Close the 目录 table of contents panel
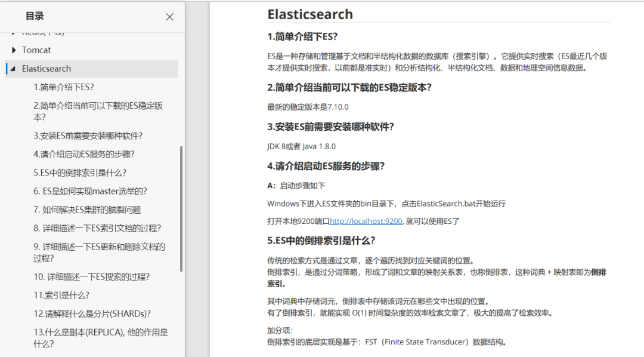This screenshot has width=644, height=357. [169, 17]
